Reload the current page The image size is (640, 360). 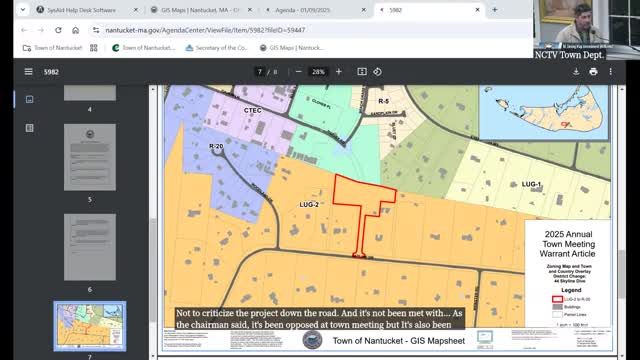click(x=58, y=30)
